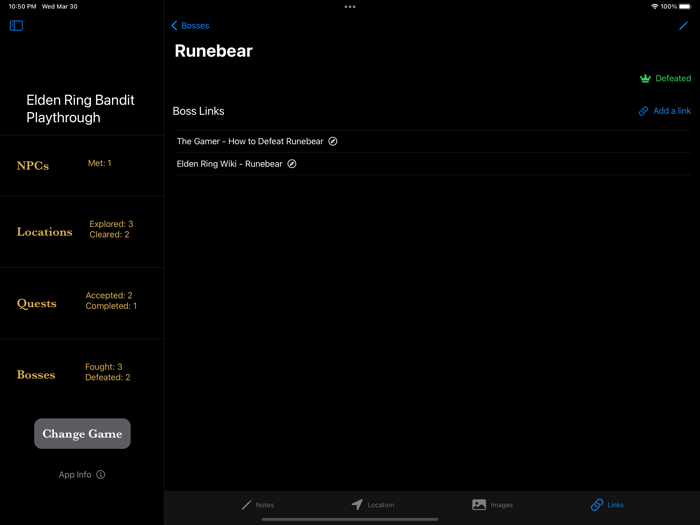Image resolution: width=700 pixels, height=525 pixels.
Task: Tap the home indicator bar
Action: click(350, 519)
